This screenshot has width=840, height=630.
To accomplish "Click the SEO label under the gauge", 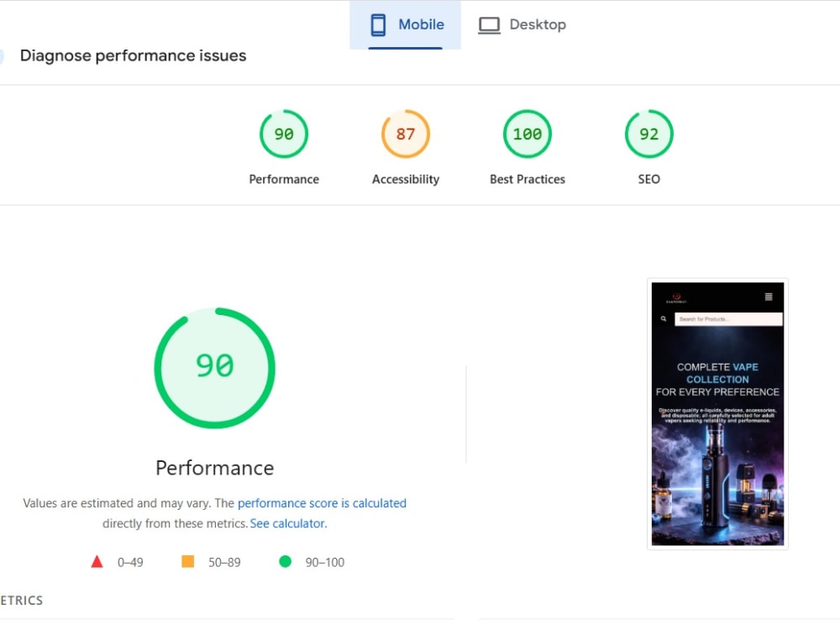I will click(648, 180).
